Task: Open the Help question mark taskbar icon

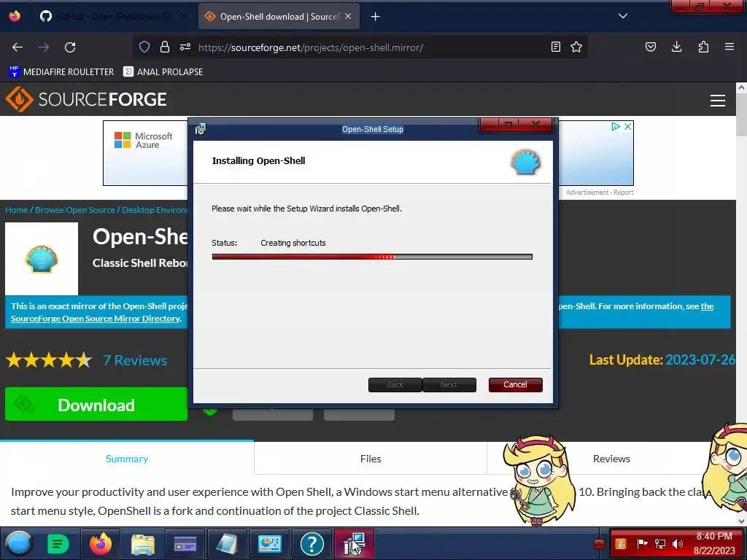Action: [312, 543]
